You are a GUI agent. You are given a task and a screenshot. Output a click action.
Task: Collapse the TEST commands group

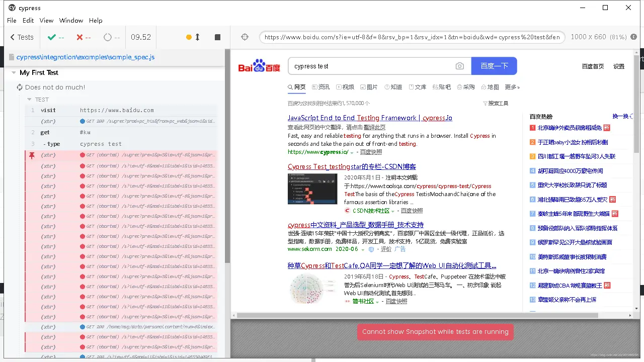coord(29,99)
